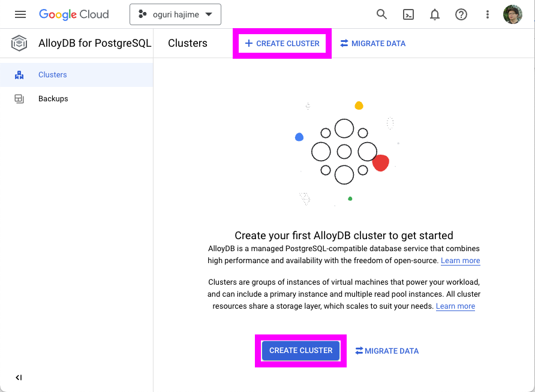This screenshot has width=535, height=392.
Task: Open the navigation hamburger menu
Action: pyautogui.click(x=20, y=14)
